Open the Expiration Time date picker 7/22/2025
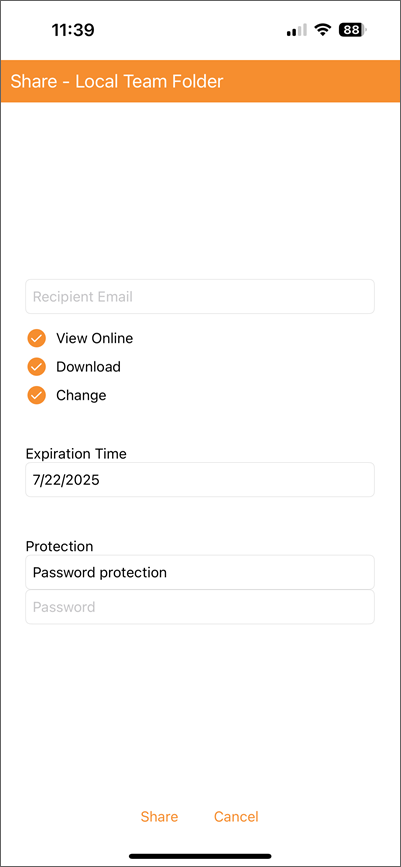 pyautogui.click(x=200, y=479)
